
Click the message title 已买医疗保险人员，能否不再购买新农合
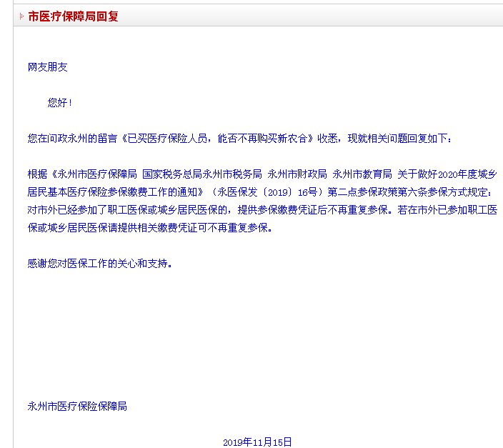pos(217,139)
